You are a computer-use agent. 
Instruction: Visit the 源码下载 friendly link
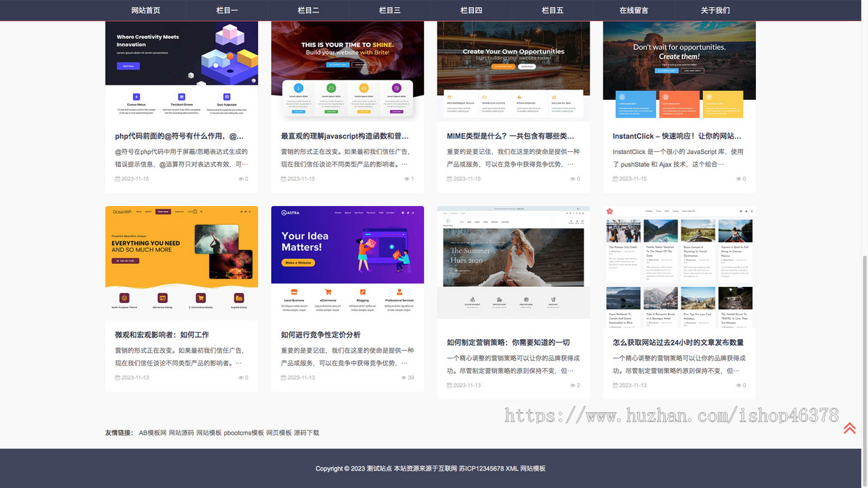pos(306,433)
